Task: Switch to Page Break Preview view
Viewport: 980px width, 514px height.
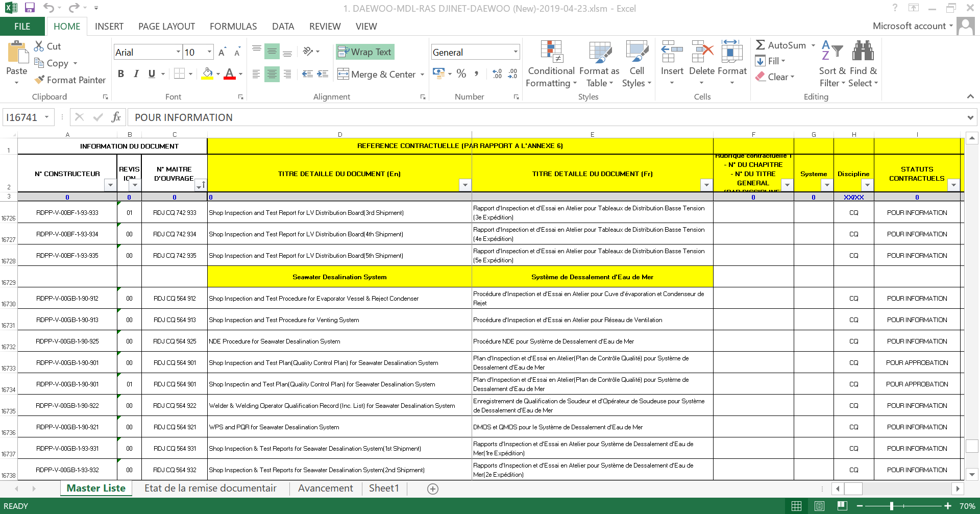Action: click(x=842, y=506)
